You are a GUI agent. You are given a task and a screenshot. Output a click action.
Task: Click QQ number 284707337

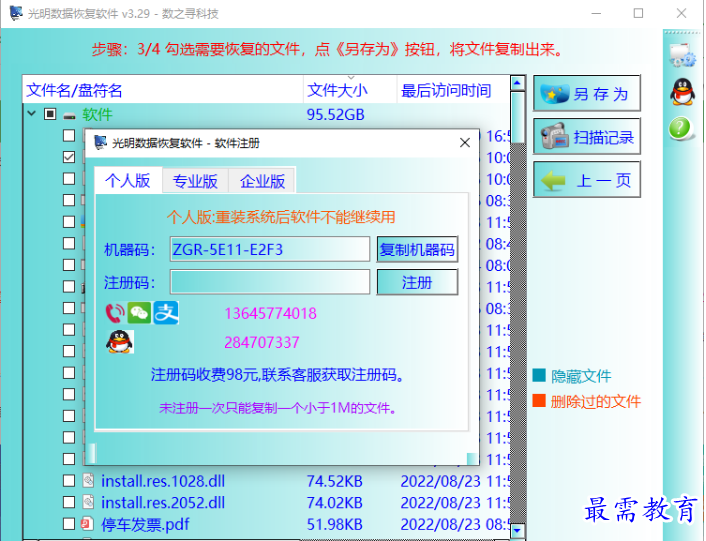(x=262, y=343)
